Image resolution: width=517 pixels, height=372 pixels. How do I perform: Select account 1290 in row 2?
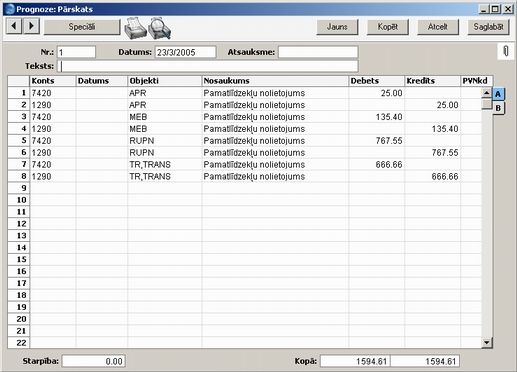(x=41, y=105)
